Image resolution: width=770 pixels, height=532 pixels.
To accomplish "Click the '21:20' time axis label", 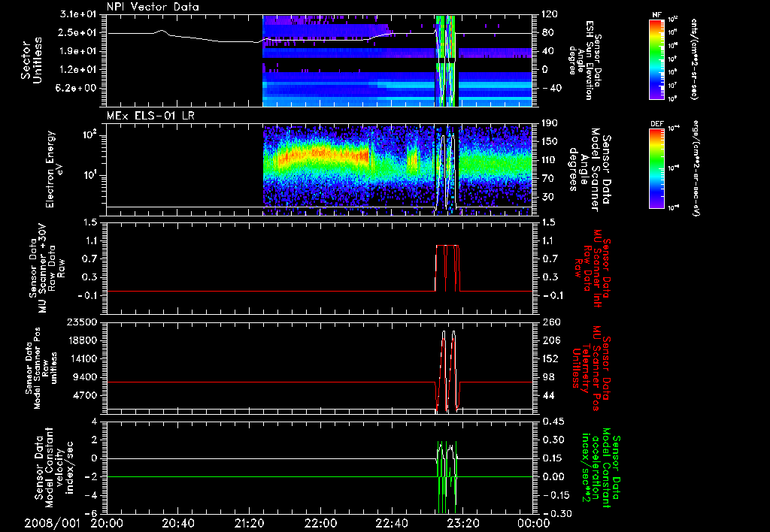I will (249, 523).
